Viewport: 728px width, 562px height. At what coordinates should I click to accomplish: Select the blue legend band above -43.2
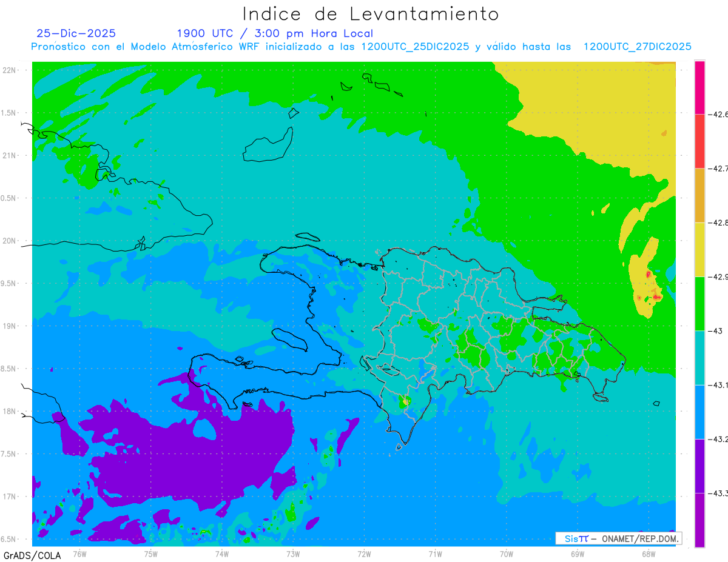[699, 412]
